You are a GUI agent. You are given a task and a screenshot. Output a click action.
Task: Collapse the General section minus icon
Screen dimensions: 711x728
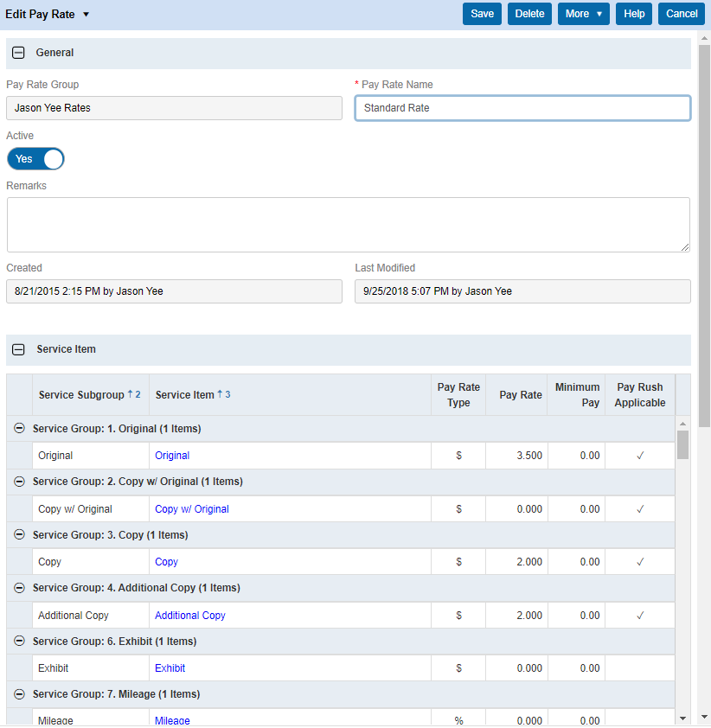click(19, 53)
